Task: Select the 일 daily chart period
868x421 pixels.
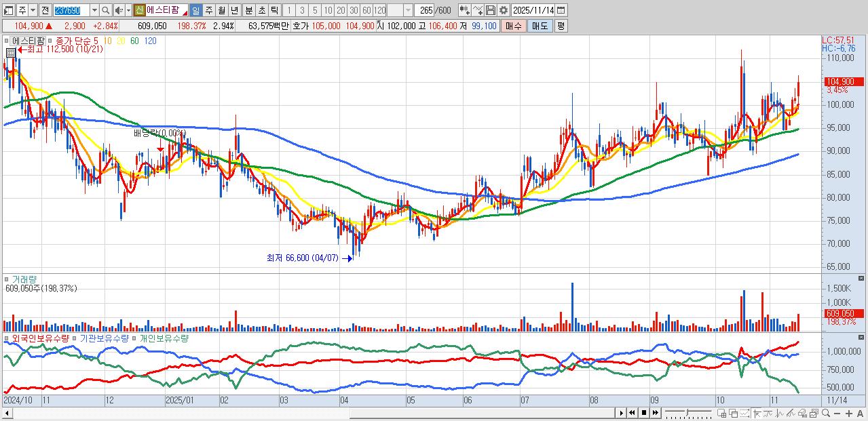Action: point(195,10)
